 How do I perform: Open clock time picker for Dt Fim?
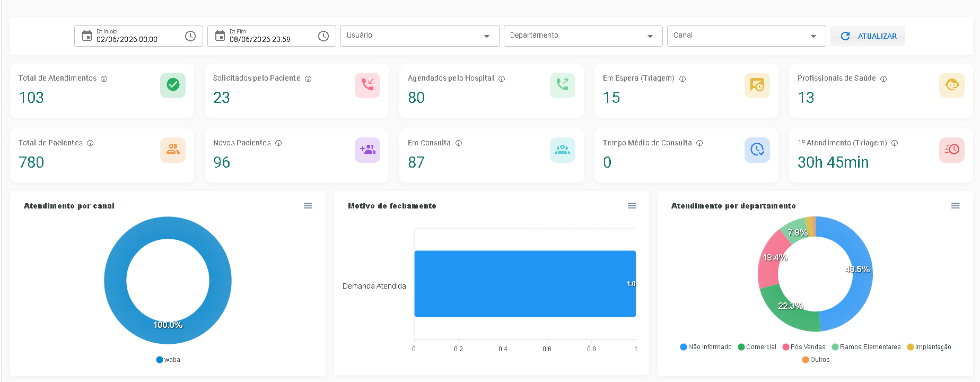point(323,36)
